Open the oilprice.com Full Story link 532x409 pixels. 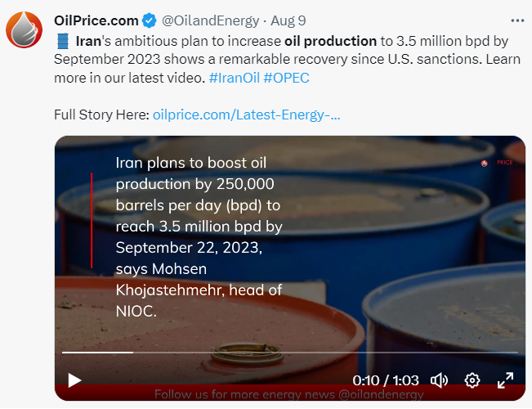[247, 115]
